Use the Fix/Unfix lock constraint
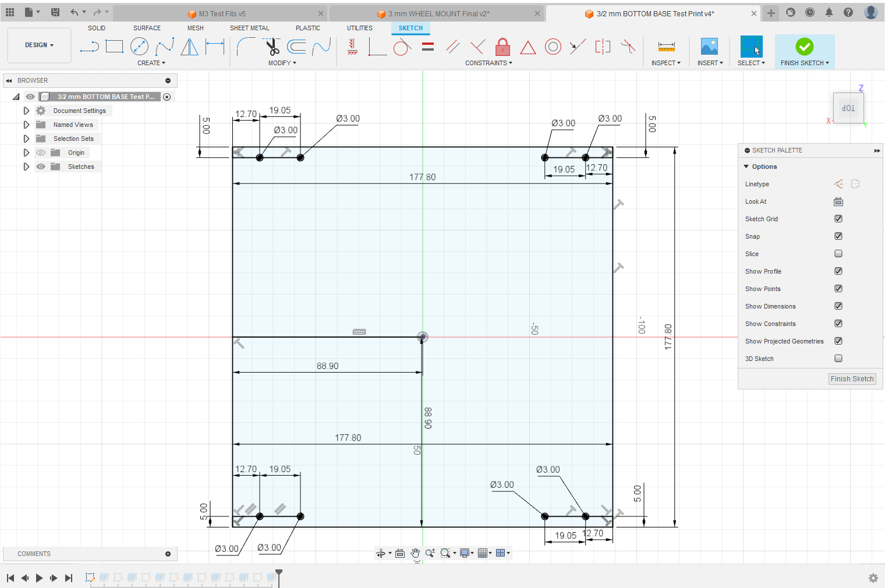Viewport: 885px width, 588px height. click(x=503, y=47)
